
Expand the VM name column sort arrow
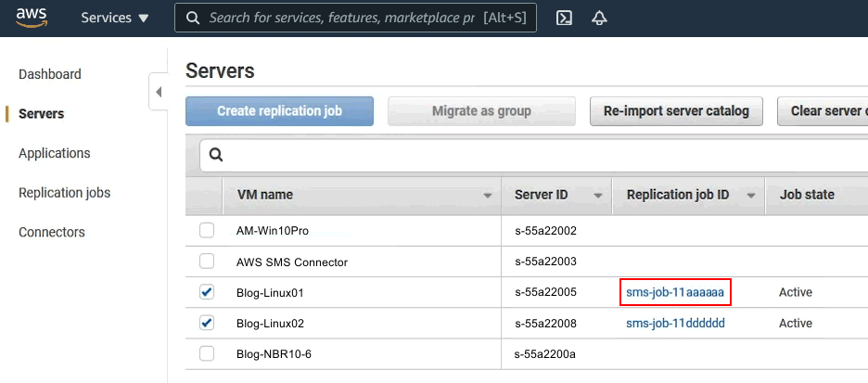pyautogui.click(x=488, y=196)
